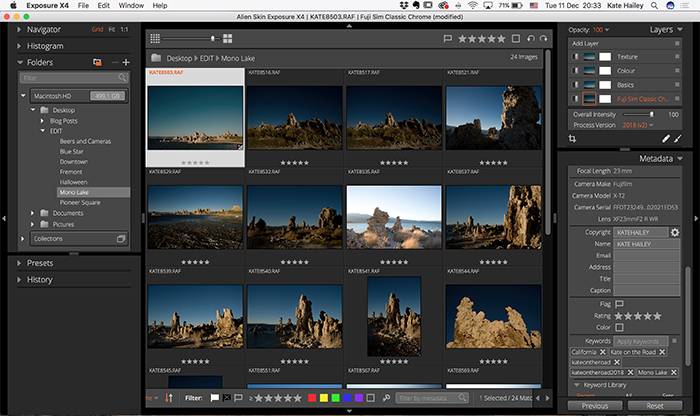Filter by red color label

tap(312, 398)
